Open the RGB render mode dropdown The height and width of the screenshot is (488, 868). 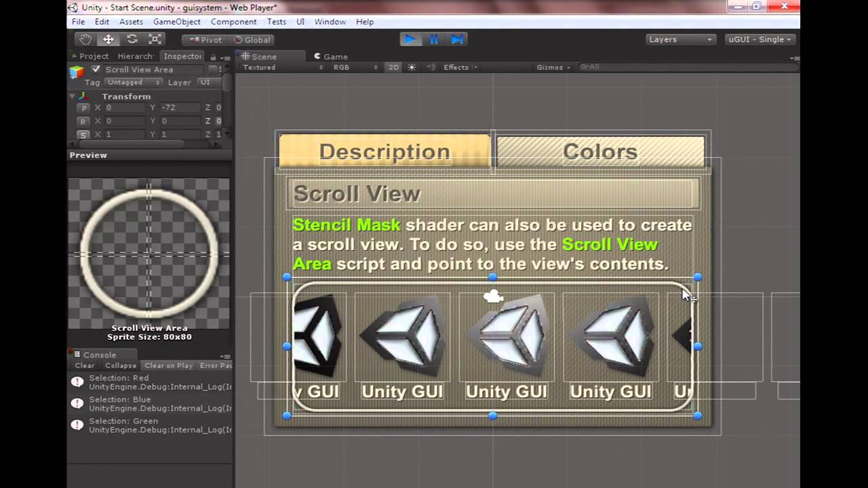355,67
